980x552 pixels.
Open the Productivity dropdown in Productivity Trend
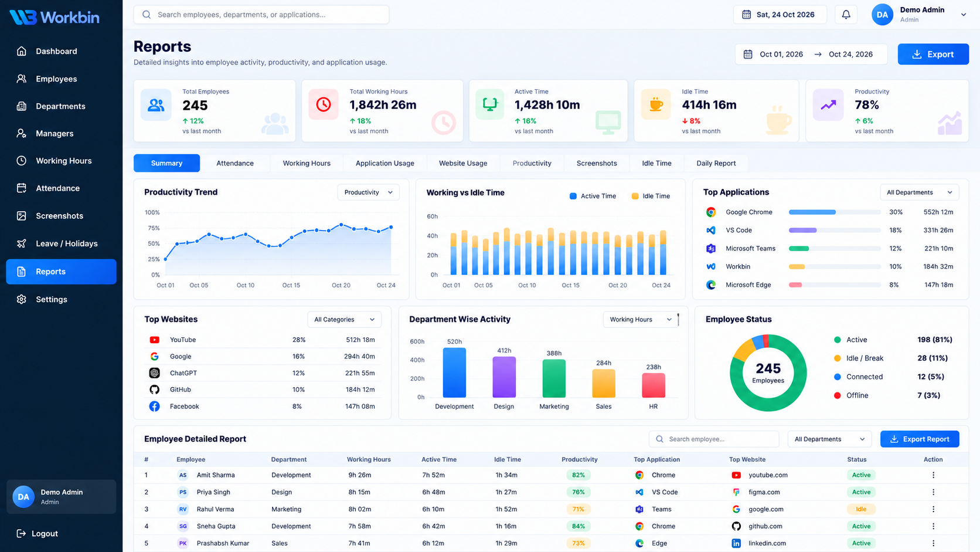coord(368,192)
